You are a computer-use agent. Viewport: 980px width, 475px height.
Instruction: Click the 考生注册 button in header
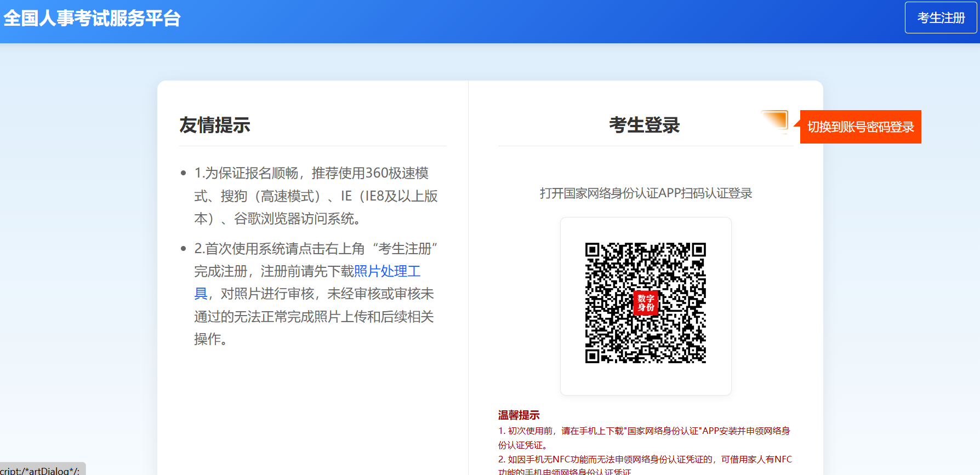[941, 18]
